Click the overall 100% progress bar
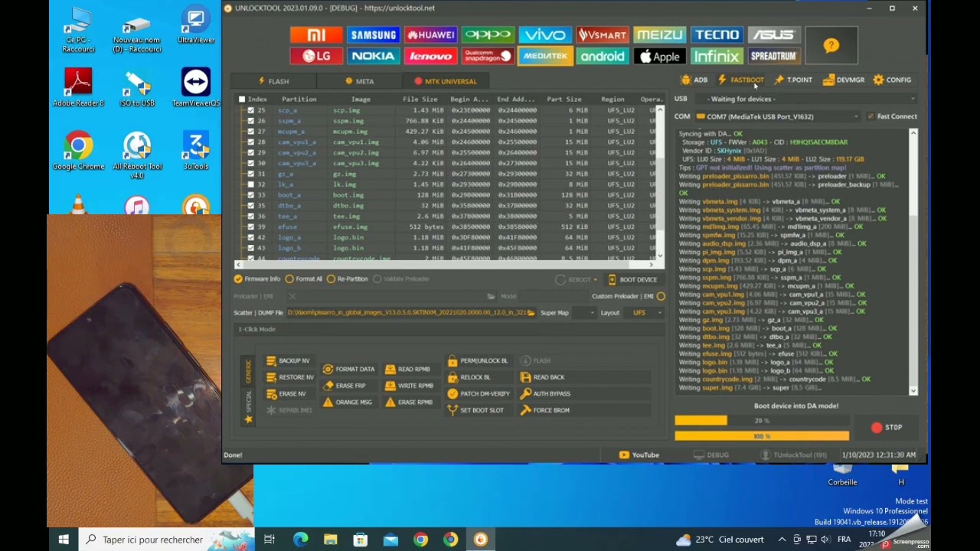 click(x=762, y=436)
